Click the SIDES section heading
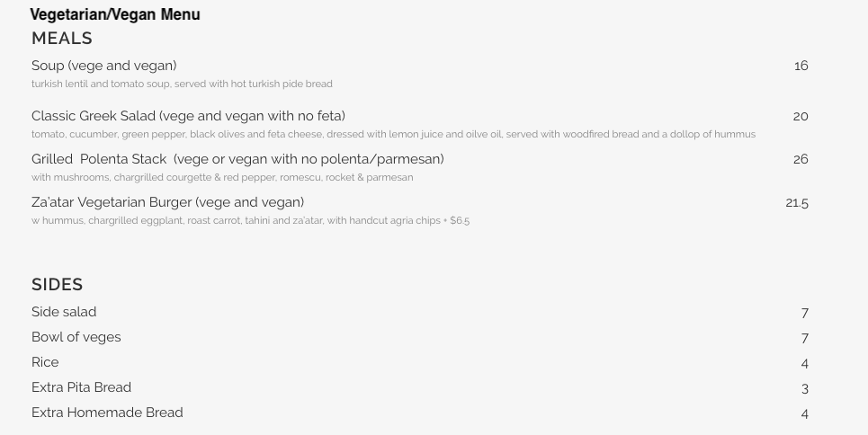The width and height of the screenshot is (868, 435). [x=58, y=285]
